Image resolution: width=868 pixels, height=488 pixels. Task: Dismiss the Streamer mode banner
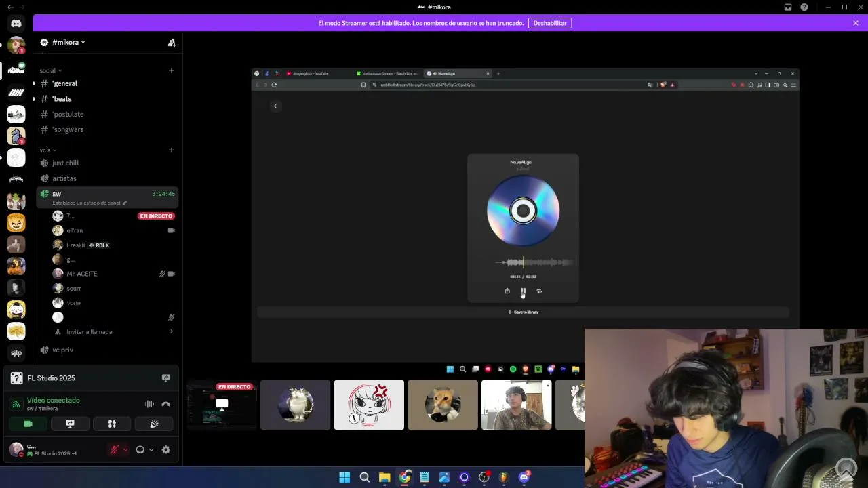tap(856, 23)
